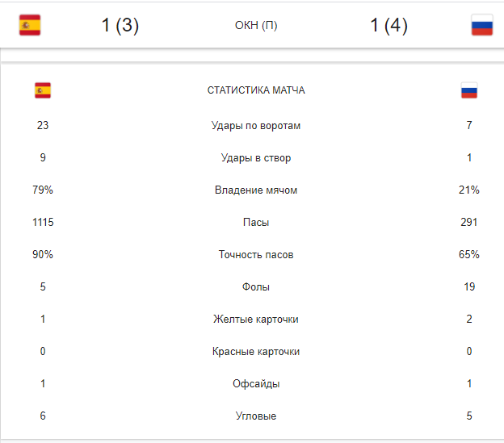The image size is (504, 443).
Task: Select Spain's score 1 (3)
Action: pos(120,26)
